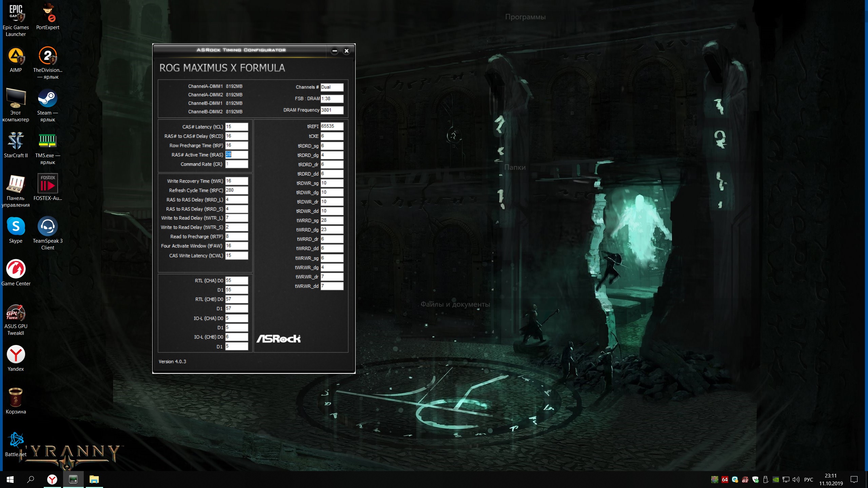The width and height of the screenshot is (868, 488).
Task: Click the Command Rate (CR) field
Action: click(236, 164)
